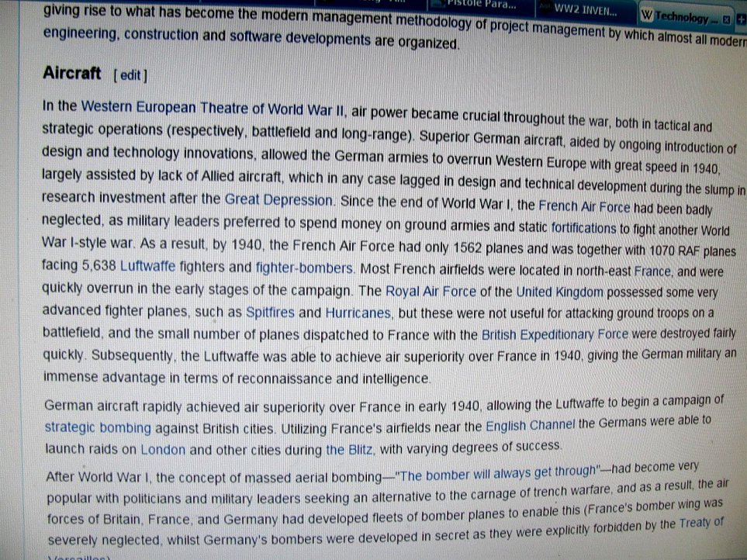Close the Technology browser tab
The image size is (747, 560).
click(726, 19)
